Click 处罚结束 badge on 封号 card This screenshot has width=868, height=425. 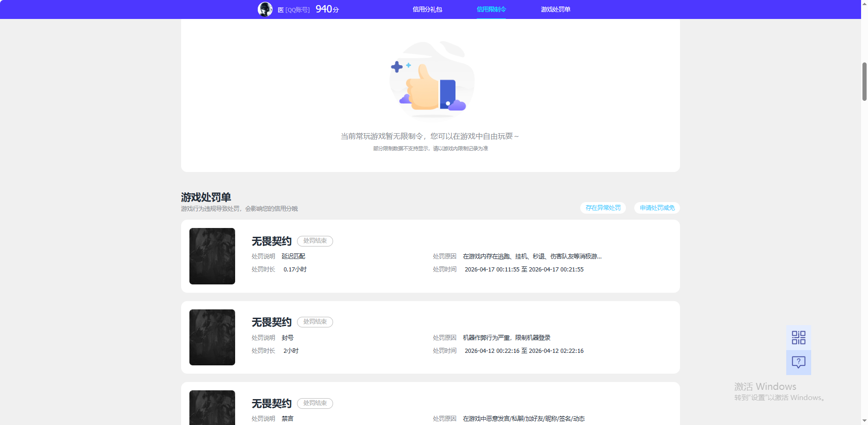click(x=315, y=322)
